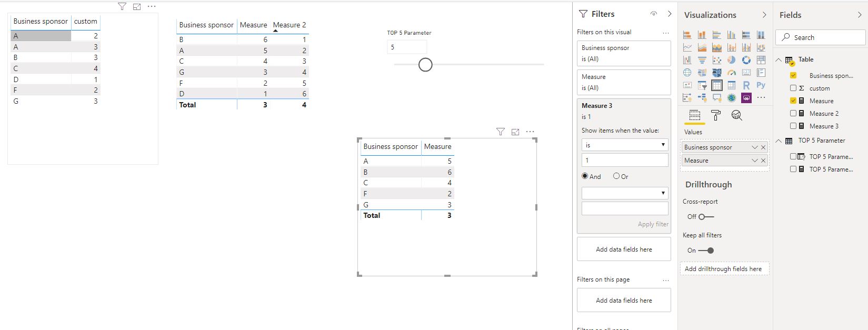Toggle Cross-report drillthrough switch
868x330 pixels.
point(706,217)
